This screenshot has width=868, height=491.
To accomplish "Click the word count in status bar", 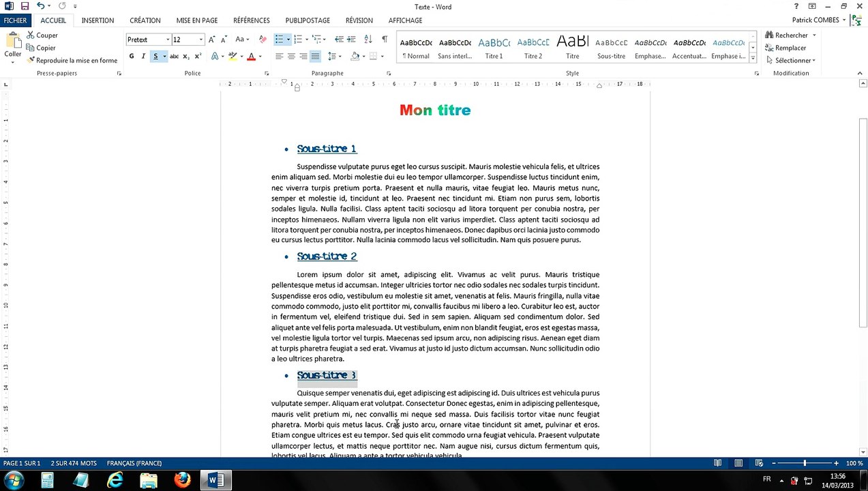I will [74, 463].
